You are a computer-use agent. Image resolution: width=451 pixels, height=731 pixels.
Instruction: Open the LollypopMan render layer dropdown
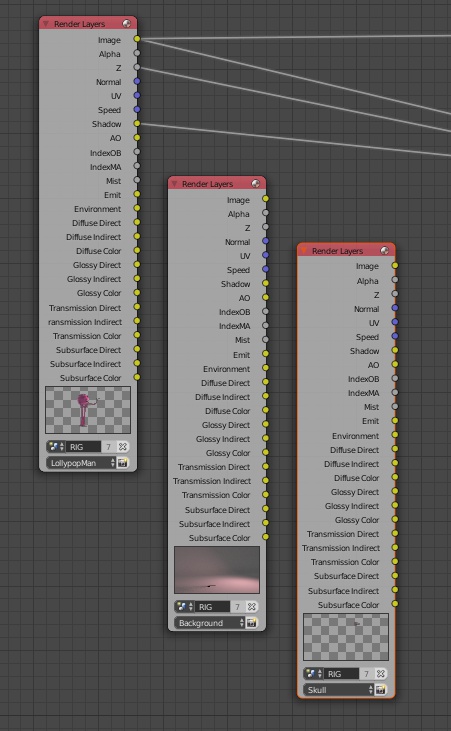(81, 462)
